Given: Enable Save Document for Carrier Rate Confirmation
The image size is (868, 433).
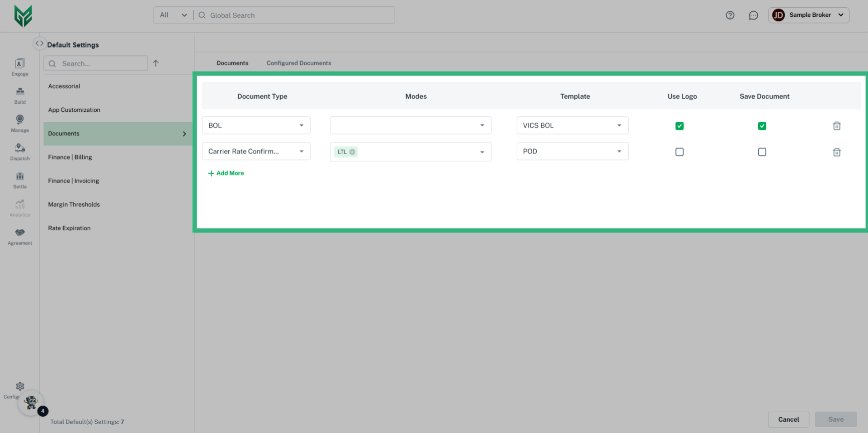Looking at the screenshot, I should (x=762, y=152).
